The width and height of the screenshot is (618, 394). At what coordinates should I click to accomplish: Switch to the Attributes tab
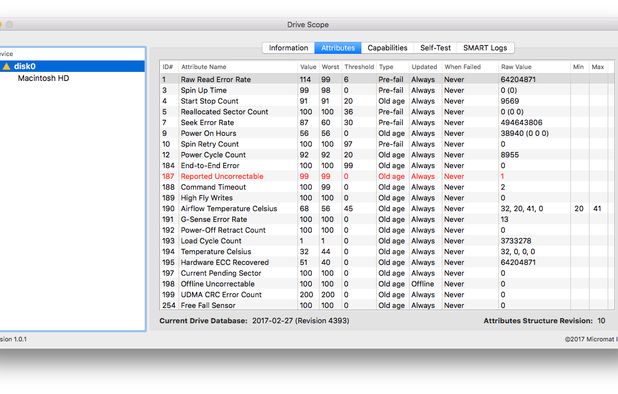click(338, 48)
